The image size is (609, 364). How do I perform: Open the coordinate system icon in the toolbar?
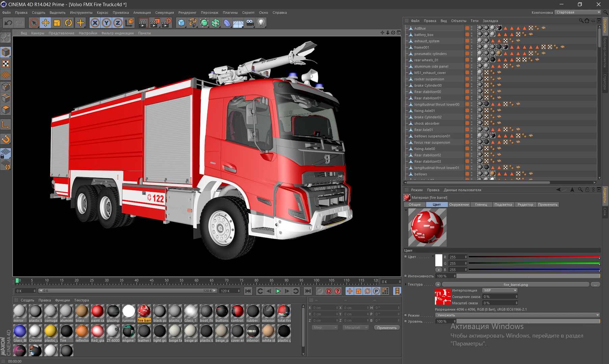click(x=129, y=23)
